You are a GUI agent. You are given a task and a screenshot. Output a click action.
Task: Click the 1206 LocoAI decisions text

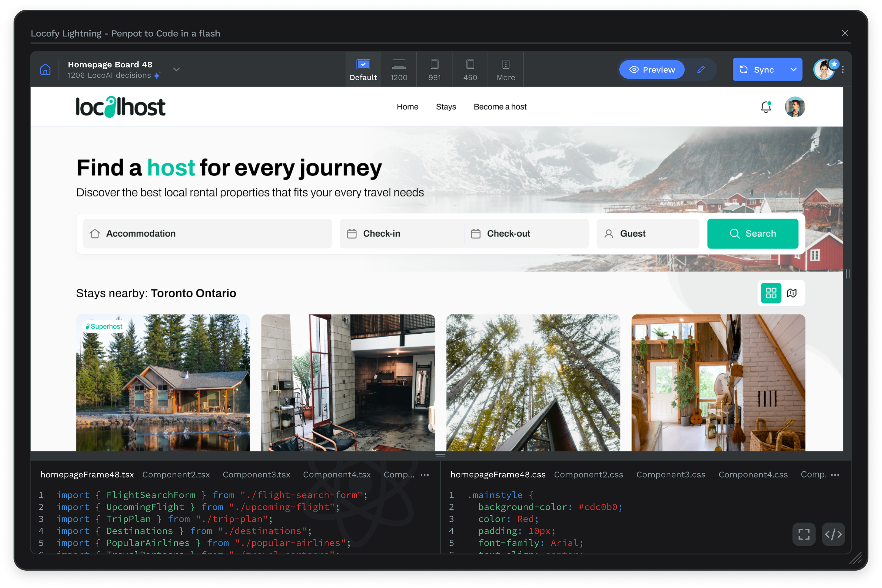pyautogui.click(x=109, y=75)
